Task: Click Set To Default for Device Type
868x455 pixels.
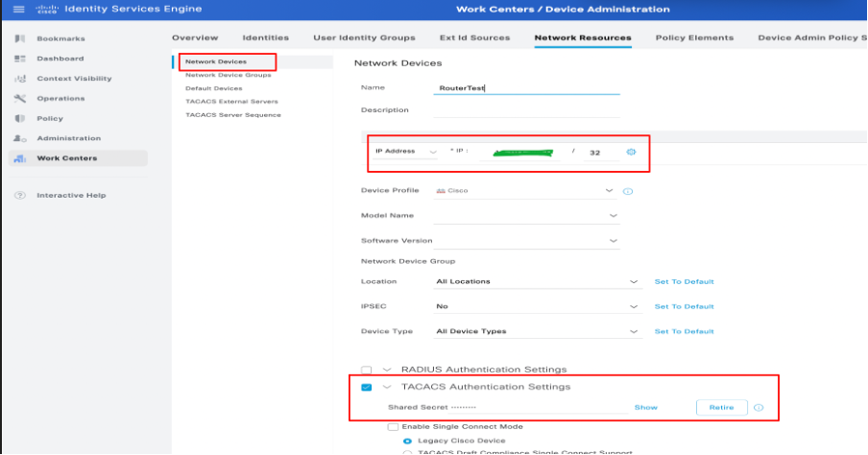Action: pos(685,331)
